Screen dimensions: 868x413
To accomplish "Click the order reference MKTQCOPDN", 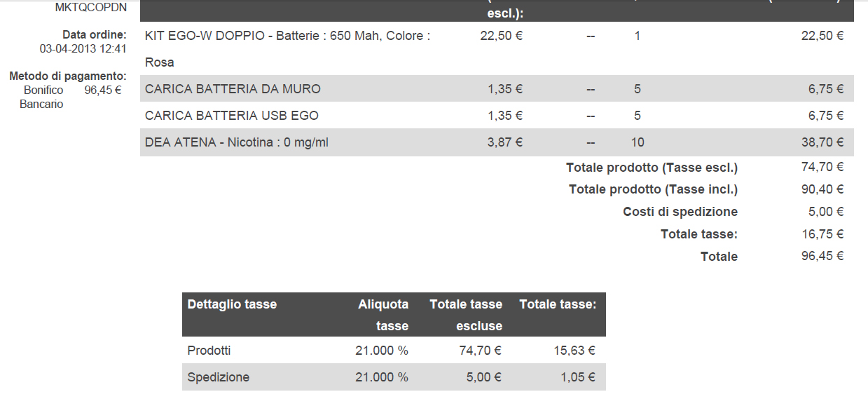I will click(91, 8).
